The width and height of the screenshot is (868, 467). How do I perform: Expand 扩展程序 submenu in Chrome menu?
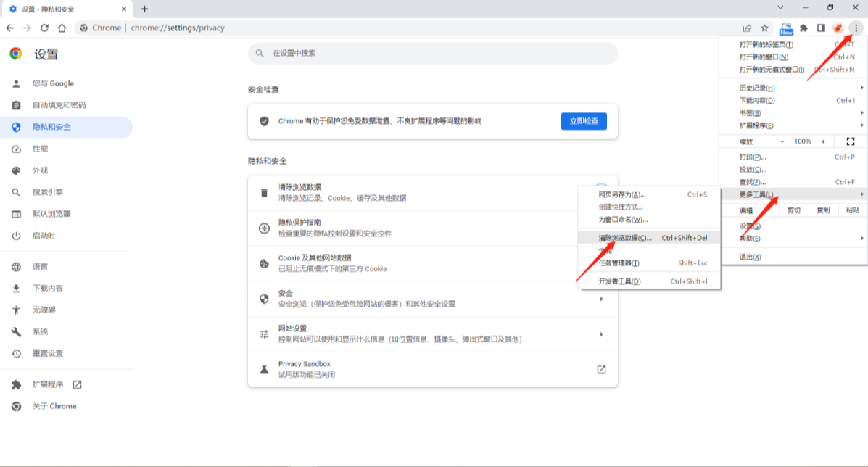click(x=793, y=125)
